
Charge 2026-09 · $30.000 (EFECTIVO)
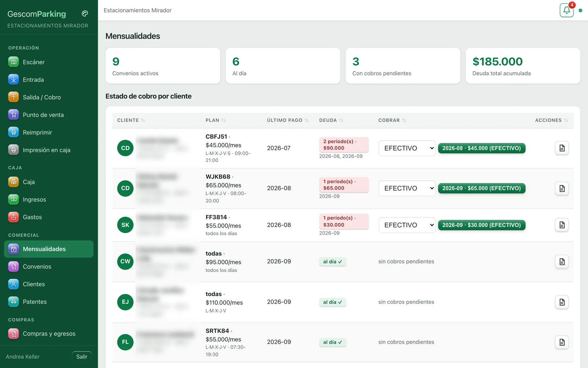click(482, 225)
